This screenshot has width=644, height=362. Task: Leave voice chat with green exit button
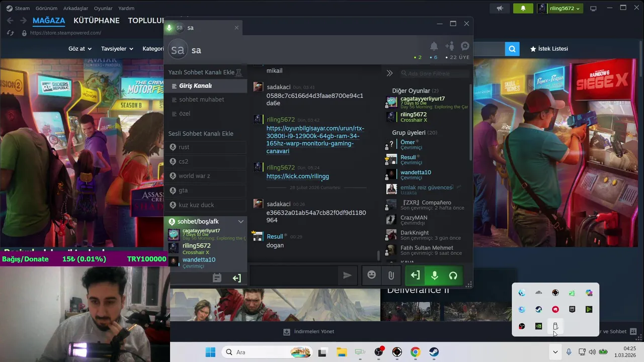point(415,276)
